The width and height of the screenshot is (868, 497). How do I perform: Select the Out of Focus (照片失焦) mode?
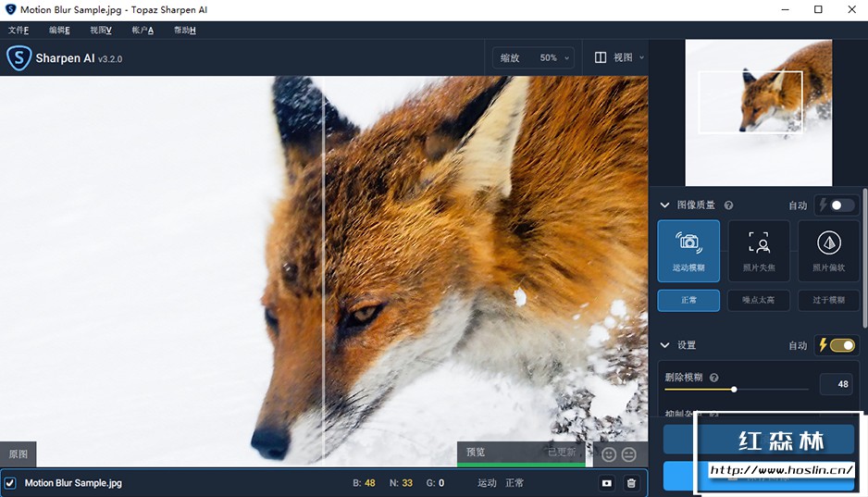[x=759, y=250]
